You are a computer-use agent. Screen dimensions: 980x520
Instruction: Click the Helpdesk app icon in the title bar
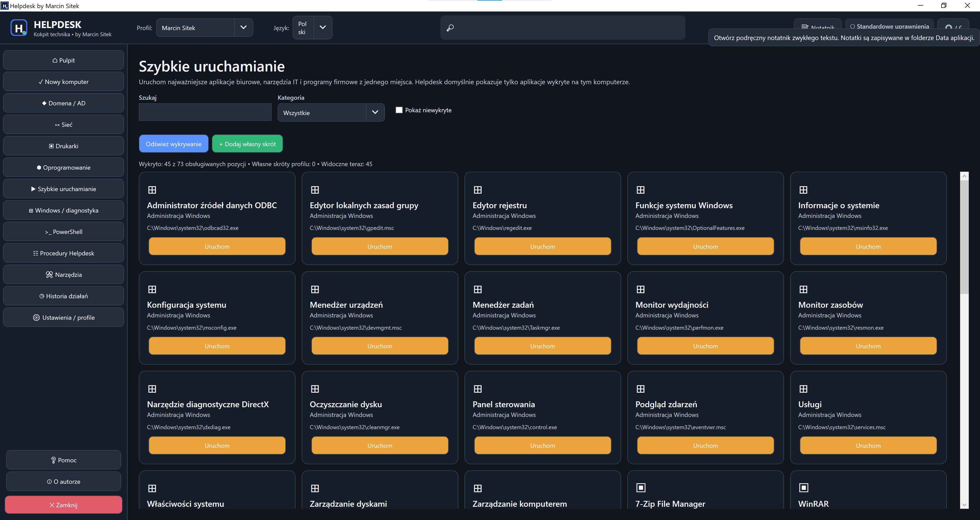pyautogui.click(x=5, y=6)
